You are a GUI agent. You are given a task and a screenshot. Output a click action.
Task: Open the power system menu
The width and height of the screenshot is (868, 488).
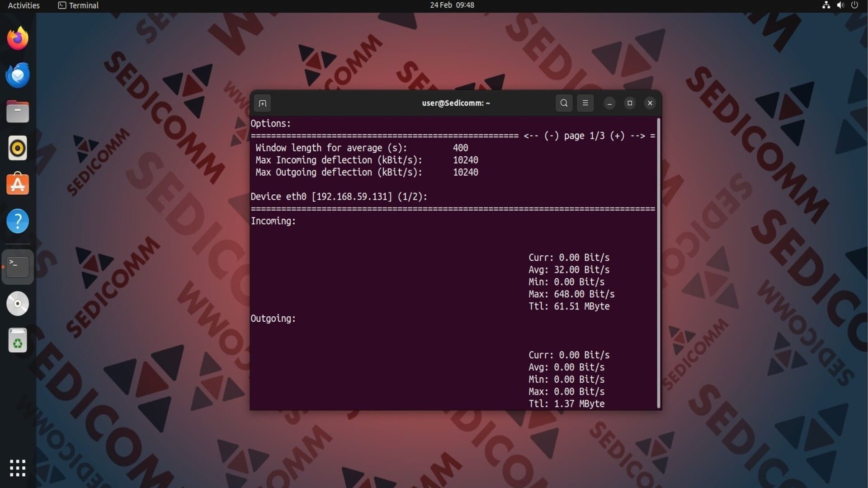(x=854, y=5)
